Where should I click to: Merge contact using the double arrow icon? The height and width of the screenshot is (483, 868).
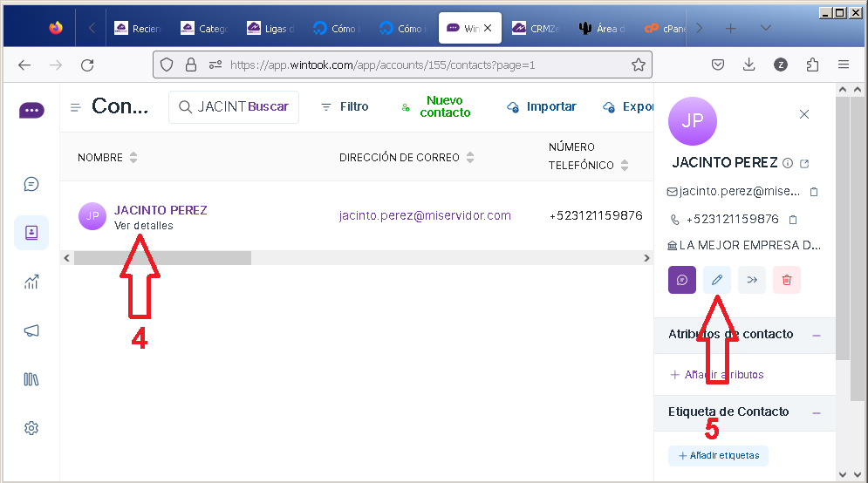pyautogui.click(x=752, y=280)
